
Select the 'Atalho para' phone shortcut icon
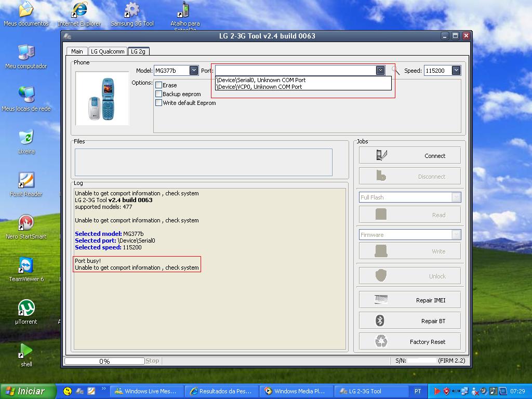pyautogui.click(x=185, y=15)
